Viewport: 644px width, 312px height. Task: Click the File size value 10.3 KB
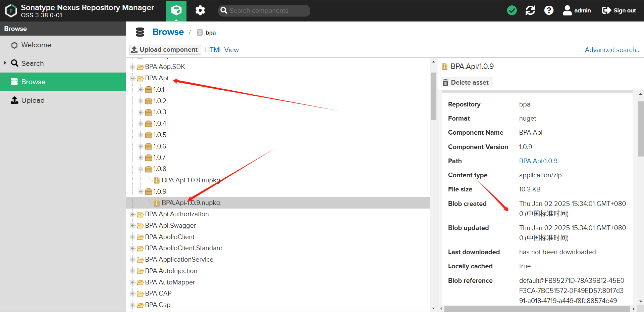530,189
